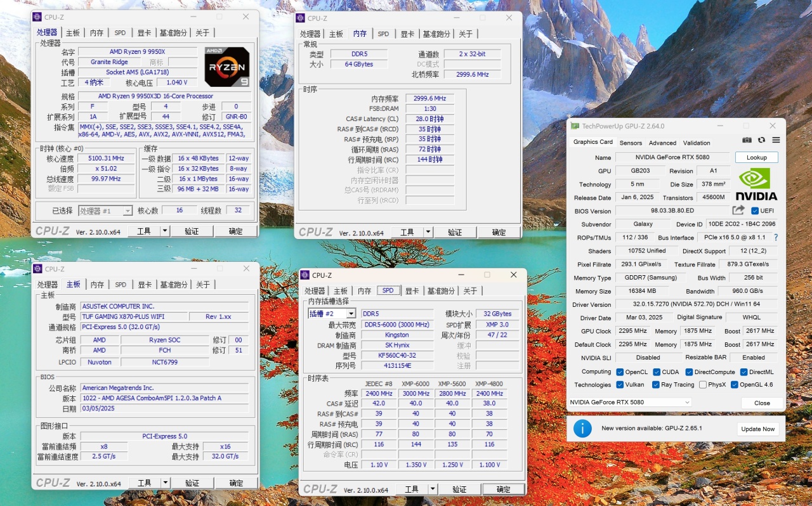Click the GPU-Z screenshot camera icon

[747, 140]
